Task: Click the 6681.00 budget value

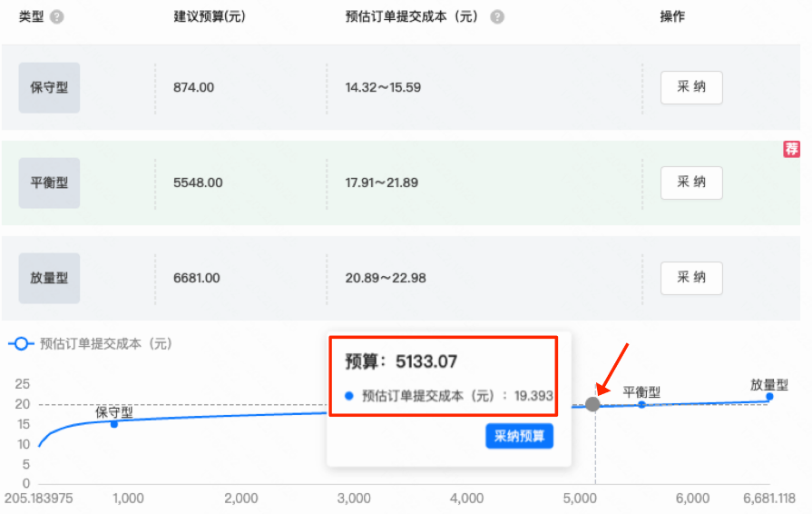Action: pyautogui.click(x=197, y=278)
